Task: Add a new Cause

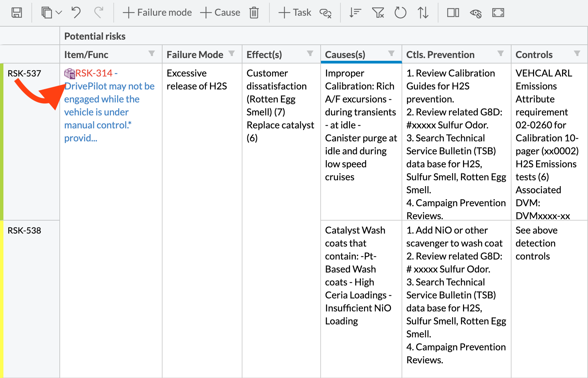Action: click(220, 13)
